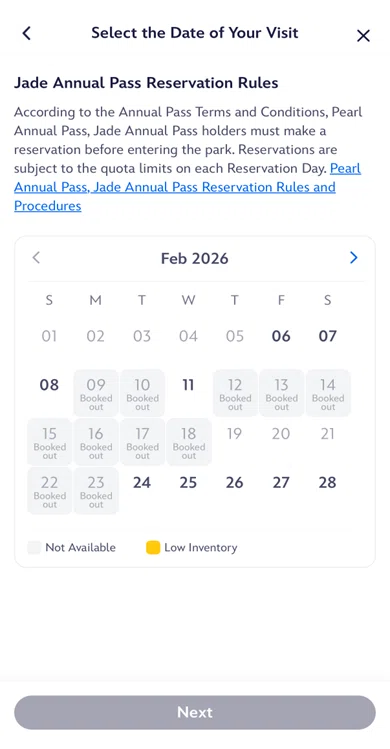Select February 26 on calendar
This screenshot has width=390, height=749.
point(235,483)
